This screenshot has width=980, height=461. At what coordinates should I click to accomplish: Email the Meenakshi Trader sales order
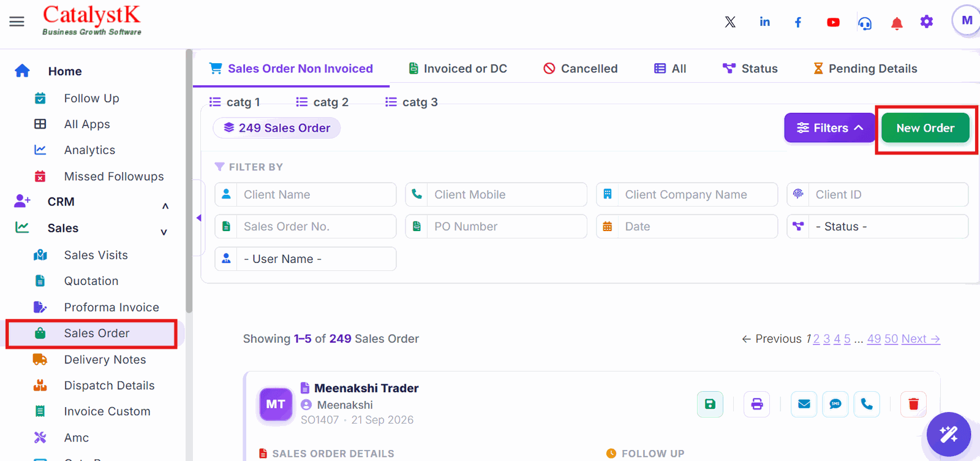pyautogui.click(x=804, y=404)
